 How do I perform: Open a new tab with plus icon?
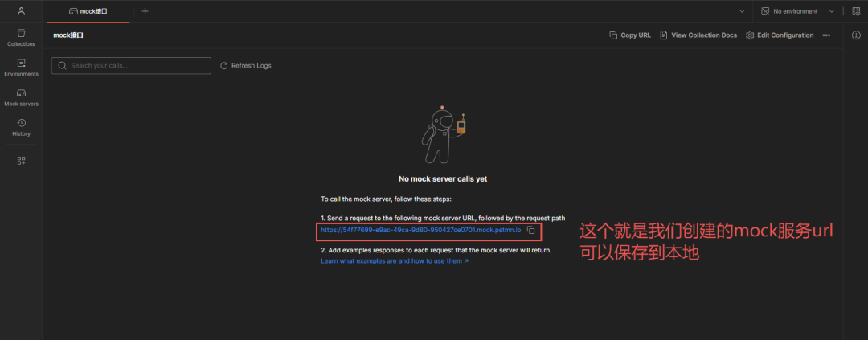pyautogui.click(x=145, y=11)
